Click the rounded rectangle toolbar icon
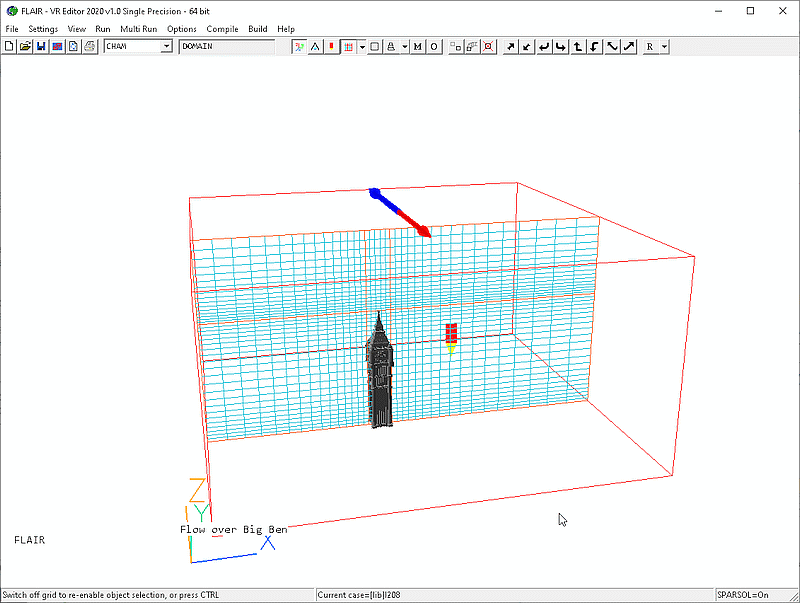 (374, 46)
